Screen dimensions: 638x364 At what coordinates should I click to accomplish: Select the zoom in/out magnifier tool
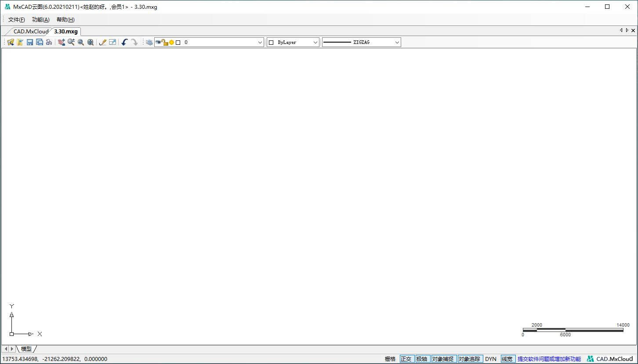[x=71, y=42]
